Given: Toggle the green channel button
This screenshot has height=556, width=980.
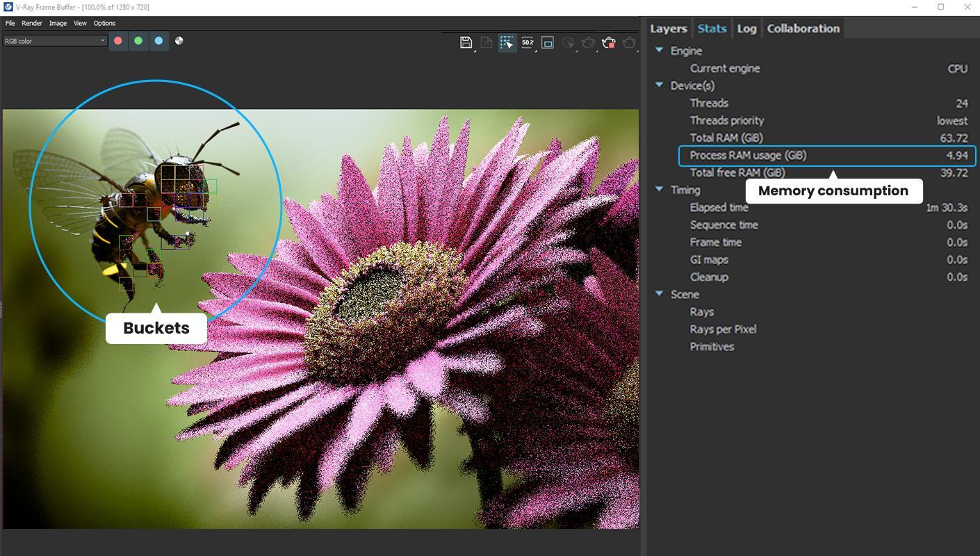Looking at the screenshot, I should pyautogui.click(x=138, y=41).
